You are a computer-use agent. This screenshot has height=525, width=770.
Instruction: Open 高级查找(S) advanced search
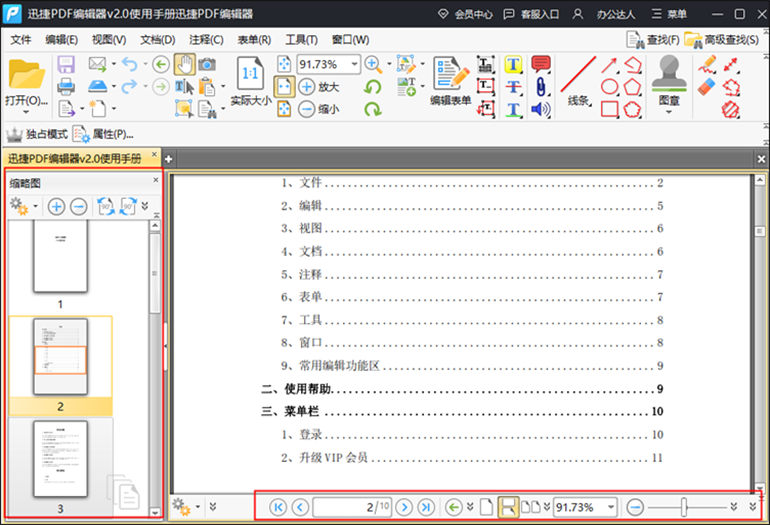[x=722, y=40]
